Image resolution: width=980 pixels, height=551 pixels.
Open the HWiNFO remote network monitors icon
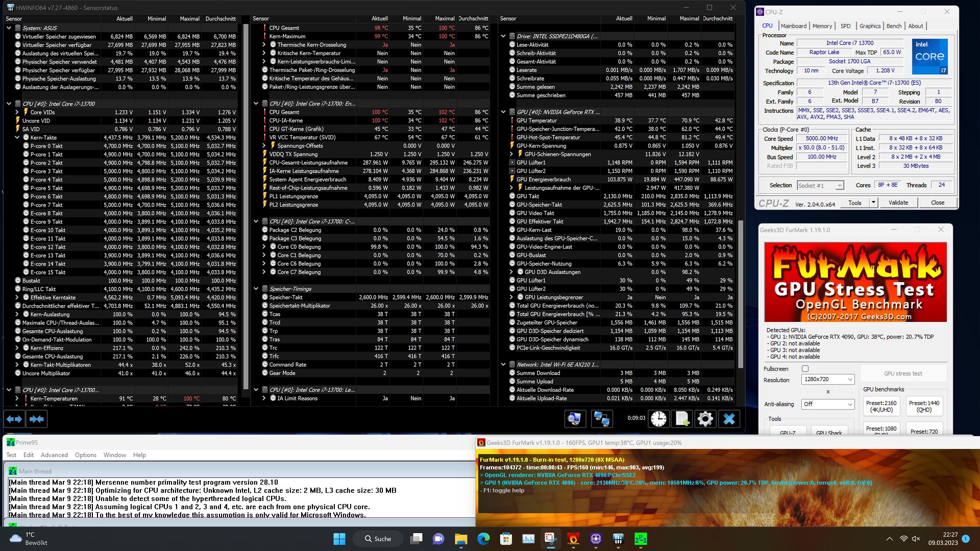point(601,419)
